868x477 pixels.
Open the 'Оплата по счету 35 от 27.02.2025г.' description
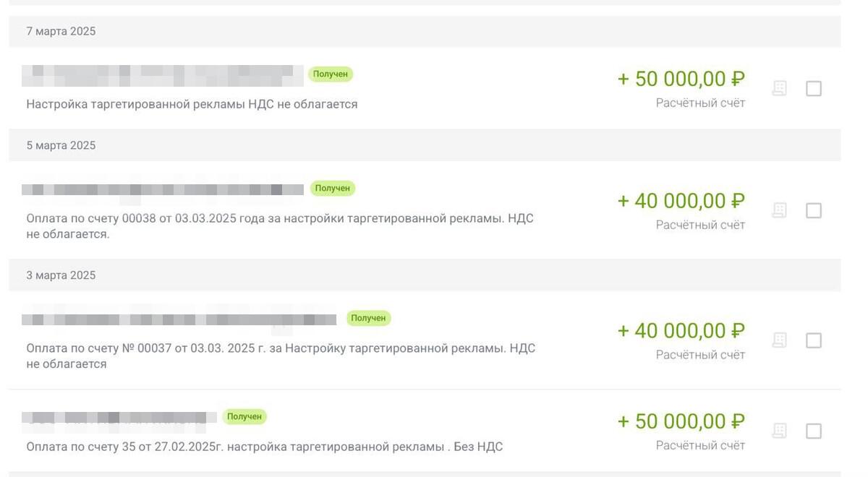coord(264,447)
